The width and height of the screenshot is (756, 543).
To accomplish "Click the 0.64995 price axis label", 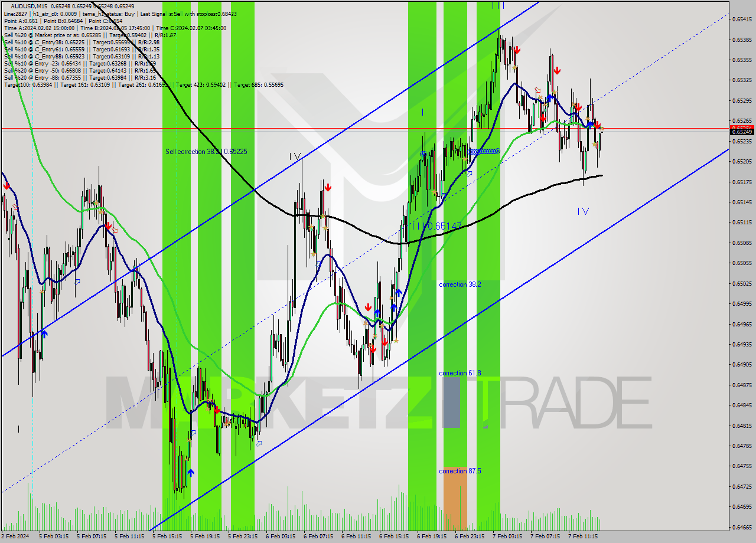I will [x=742, y=303].
